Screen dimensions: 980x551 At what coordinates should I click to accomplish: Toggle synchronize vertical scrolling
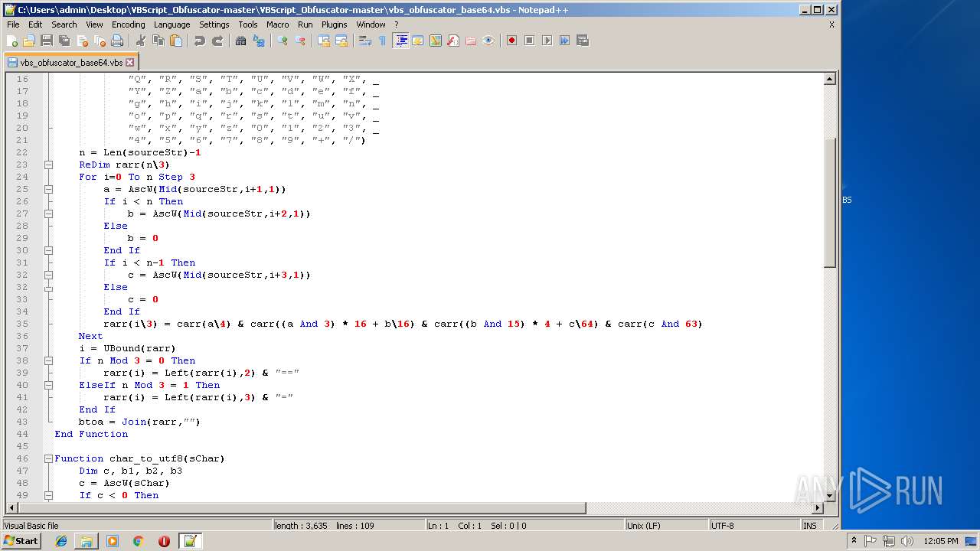coord(323,41)
